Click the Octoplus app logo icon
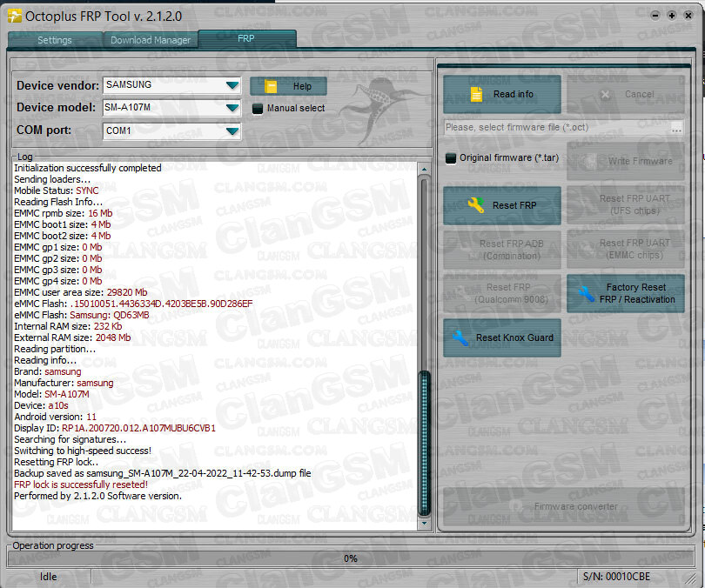The width and height of the screenshot is (705, 588). coord(15,17)
